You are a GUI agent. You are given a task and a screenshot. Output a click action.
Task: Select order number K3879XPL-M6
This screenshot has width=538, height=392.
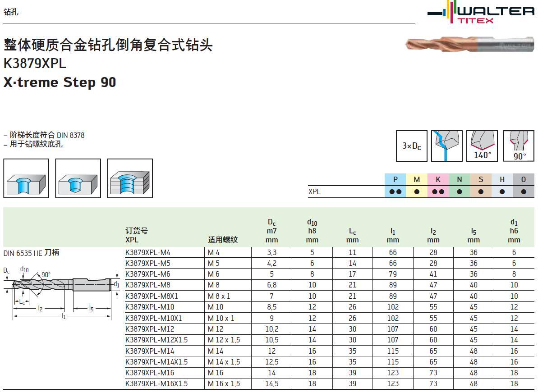(x=147, y=274)
